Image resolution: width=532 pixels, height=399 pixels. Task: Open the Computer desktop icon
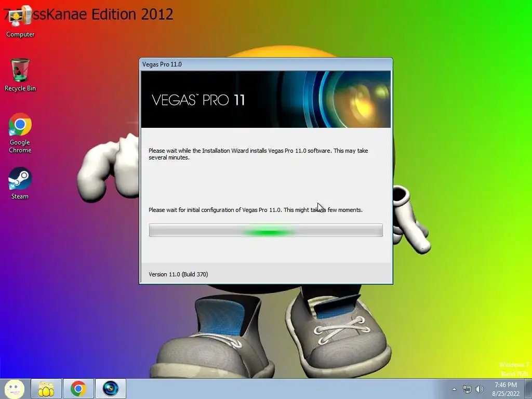click(x=20, y=22)
